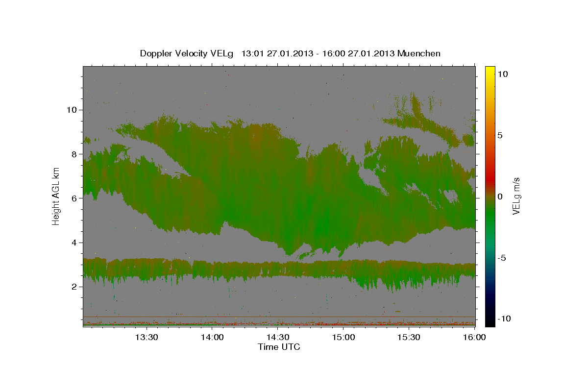Click the height axis label 6
Viewport: 588px width, 392px height.
[74, 198]
